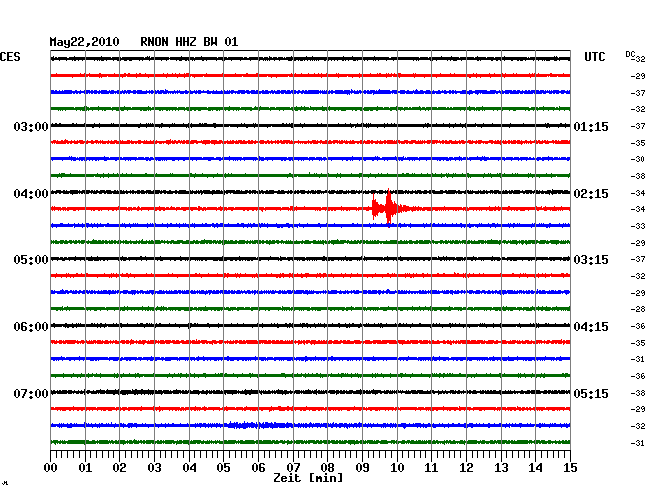The image size is (650, 494).
Task: Click the 06:00 local time label
Action: (x=31, y=327)
